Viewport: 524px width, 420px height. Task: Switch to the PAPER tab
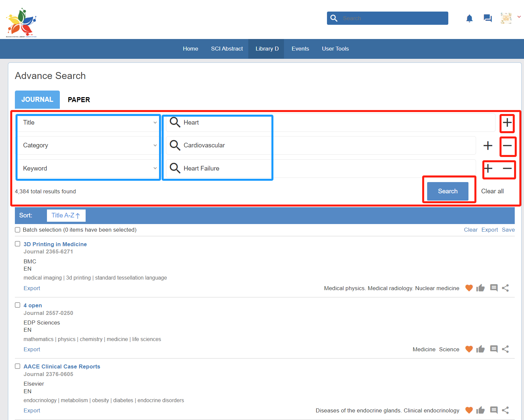click(x=79, y=100)
